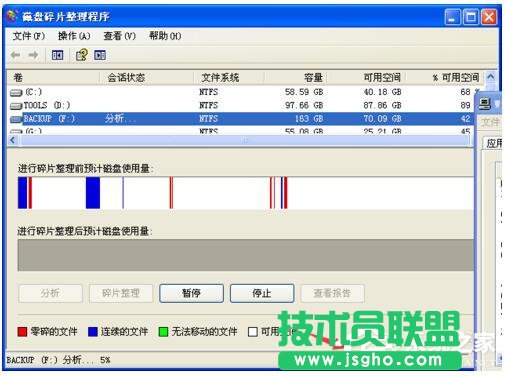Screen dimensions: 505x376
Task: Click status bar text BACKUP (F:) 分析... 5%
Action: pos(58,360)
